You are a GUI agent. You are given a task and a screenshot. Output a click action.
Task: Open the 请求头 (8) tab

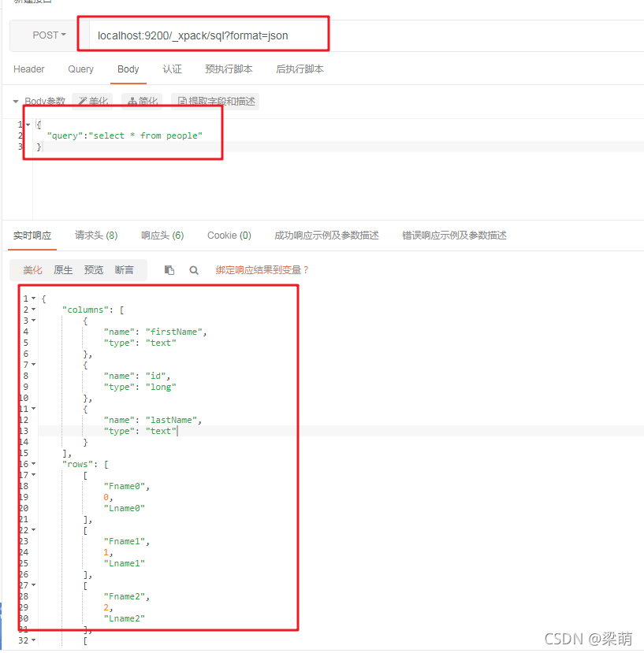point(95,235)
